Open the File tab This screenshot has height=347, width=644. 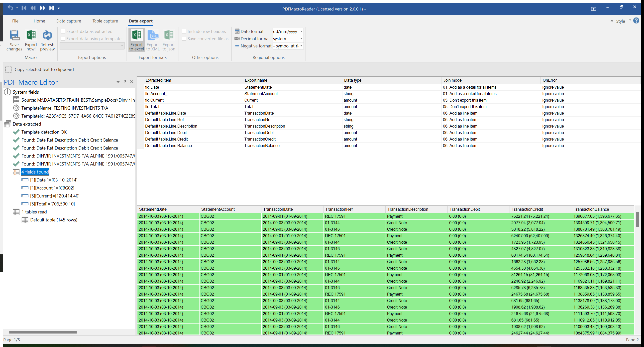(15, 21)
